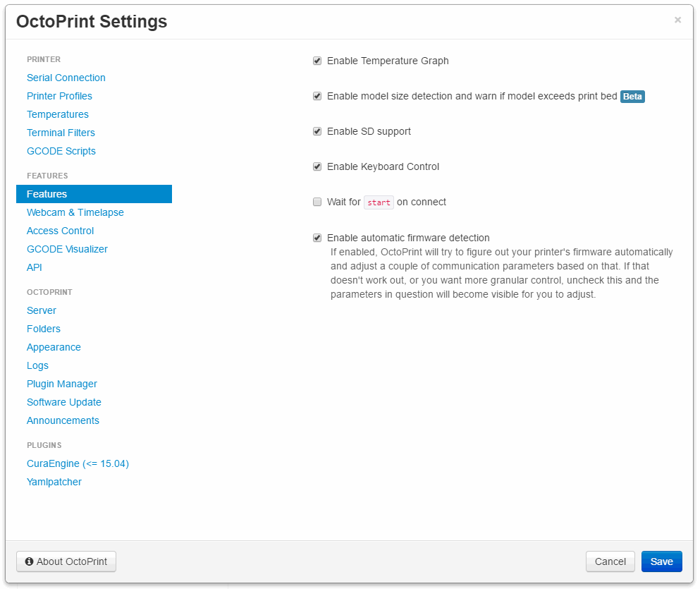The image size is (700, 589).
Task: Toggle Enable SD support checkbox
Action: click(317, 131)
